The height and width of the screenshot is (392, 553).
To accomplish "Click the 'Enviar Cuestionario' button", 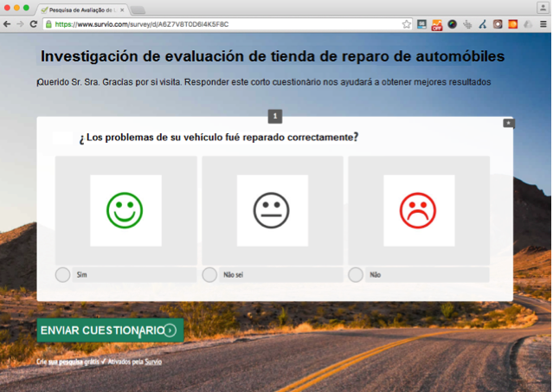I will (x=110, y=330).
